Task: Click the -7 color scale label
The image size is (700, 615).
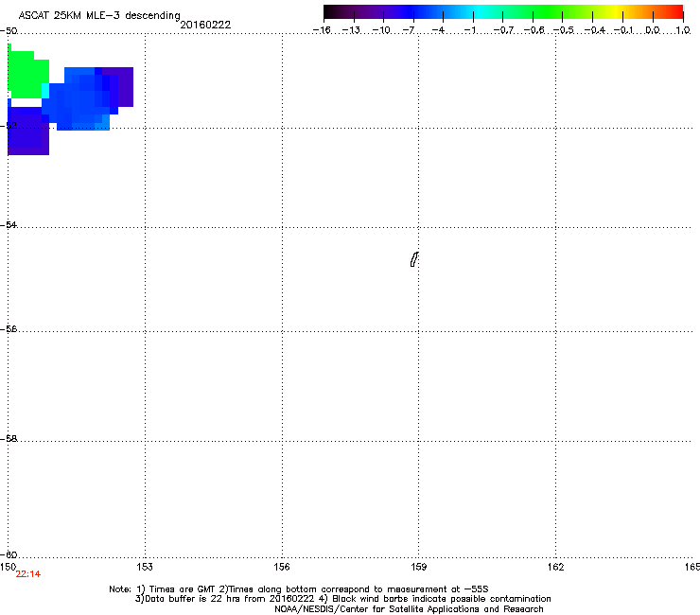Action: [408, 30]
